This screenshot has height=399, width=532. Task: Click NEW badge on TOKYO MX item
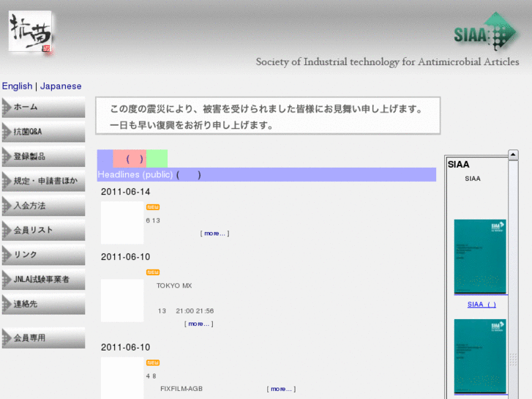(x=153, y=272)
